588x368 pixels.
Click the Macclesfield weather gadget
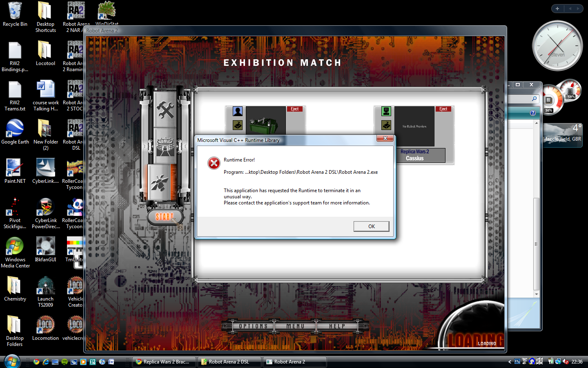pyautogui.click(x=562, y=135)
